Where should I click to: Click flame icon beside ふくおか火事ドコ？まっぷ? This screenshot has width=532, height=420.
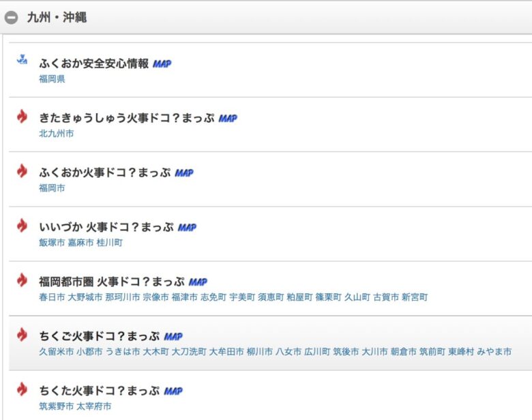(x=22, y=171)
